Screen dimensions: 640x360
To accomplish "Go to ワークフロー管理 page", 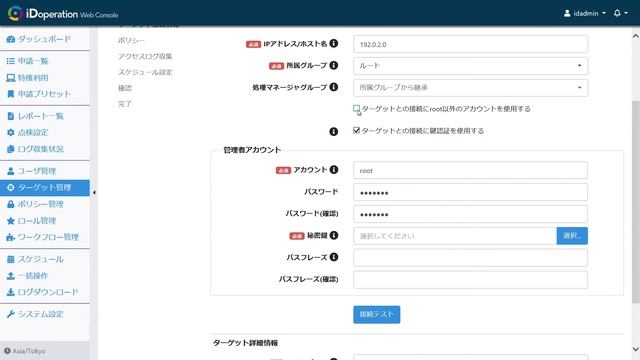I will 42,237.
